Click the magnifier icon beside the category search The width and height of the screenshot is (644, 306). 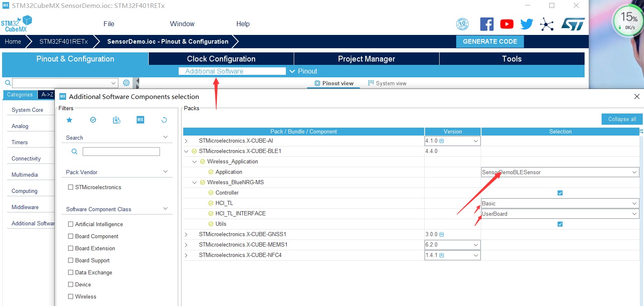tap(7, 83)
